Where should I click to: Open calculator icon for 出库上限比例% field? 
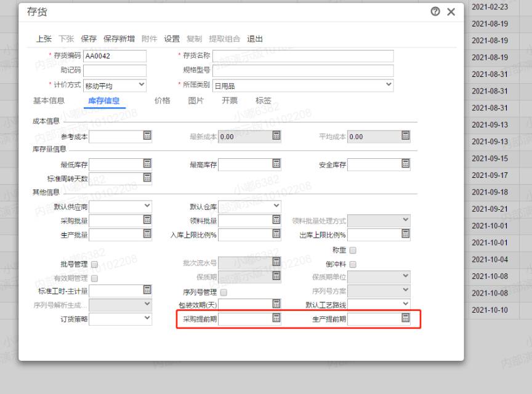(405, 233)
